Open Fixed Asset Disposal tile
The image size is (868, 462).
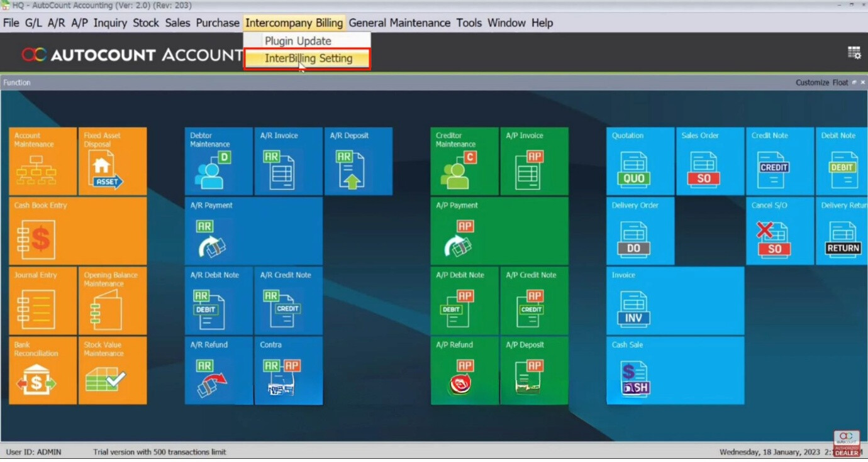coord(113,162)
